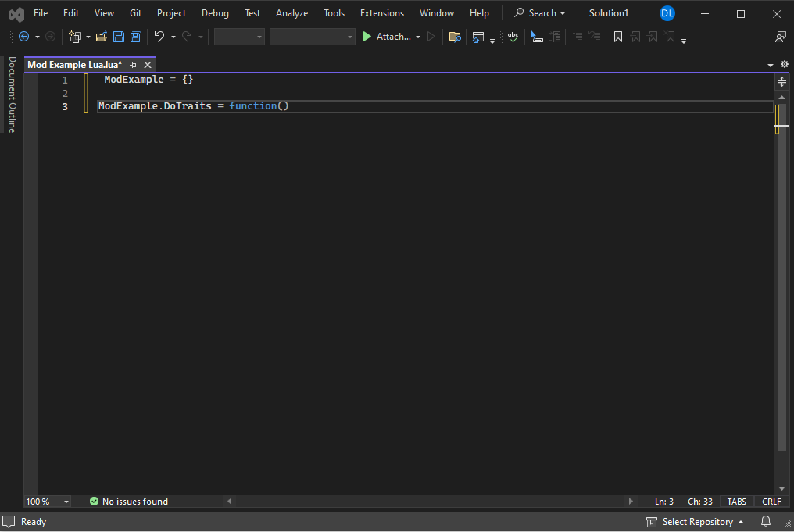
Task: Save the current file with Save icon
Action: coord(119,37)
